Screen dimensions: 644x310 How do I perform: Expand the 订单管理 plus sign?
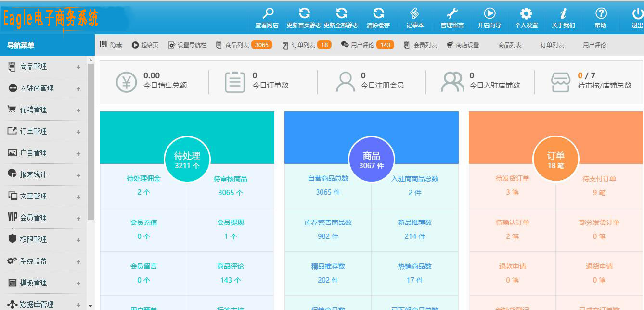(78, 132)
